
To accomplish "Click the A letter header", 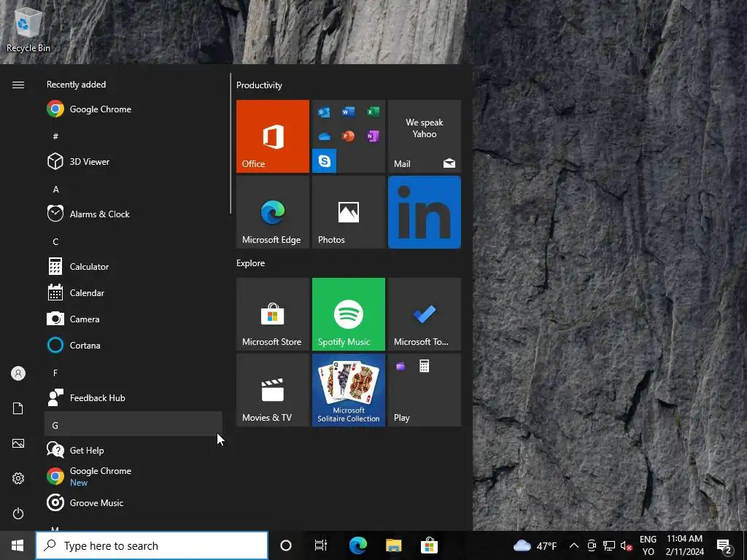I will 133,189.
